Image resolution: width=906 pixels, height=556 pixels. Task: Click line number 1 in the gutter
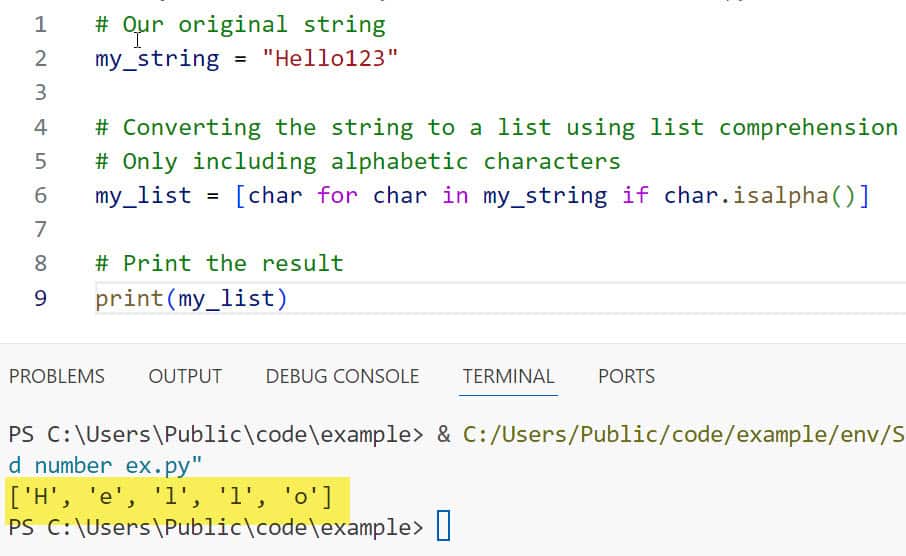coord(40,24)
